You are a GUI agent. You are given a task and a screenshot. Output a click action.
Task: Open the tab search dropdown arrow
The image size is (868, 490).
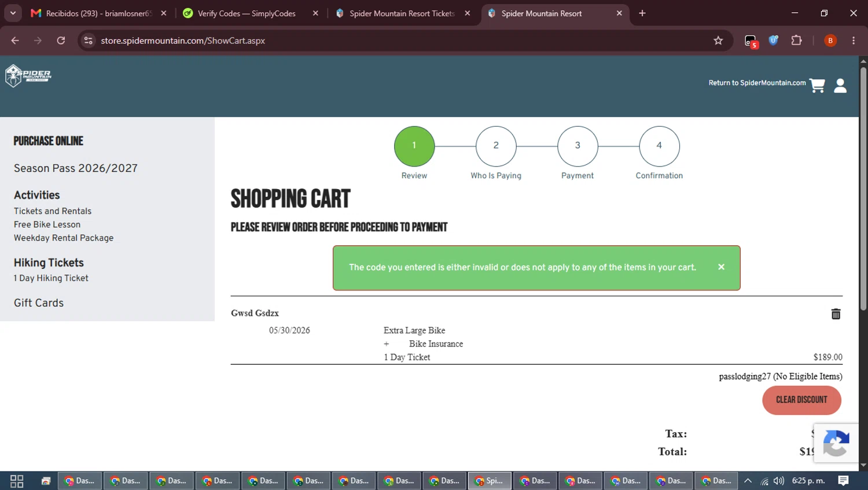point(13,13)
